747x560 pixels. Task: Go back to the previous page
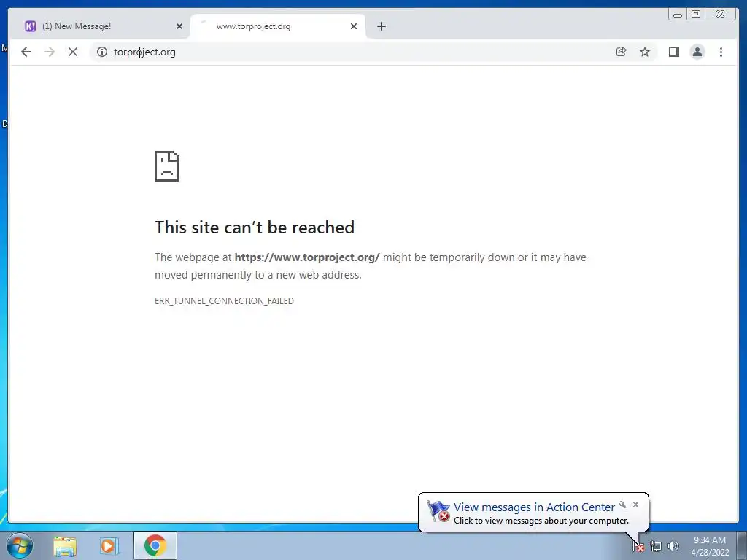[26, 52]
